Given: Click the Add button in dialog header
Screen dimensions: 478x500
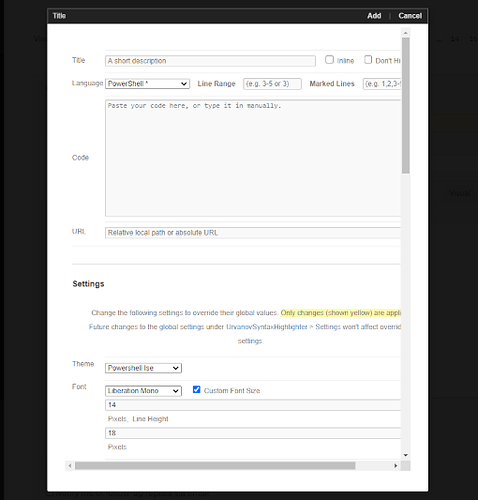Looking at the screenshot, I should (x=374, y=16).
